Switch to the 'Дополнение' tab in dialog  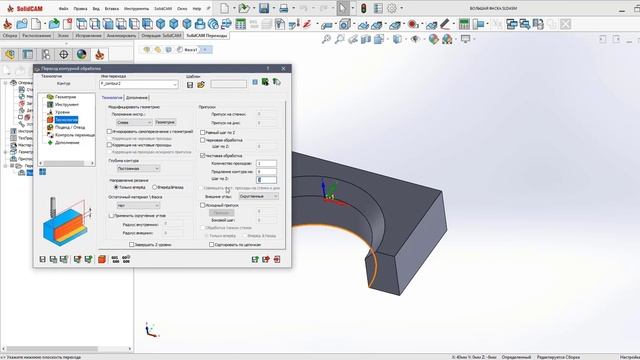pyautogui.click(x=136, y=98)
